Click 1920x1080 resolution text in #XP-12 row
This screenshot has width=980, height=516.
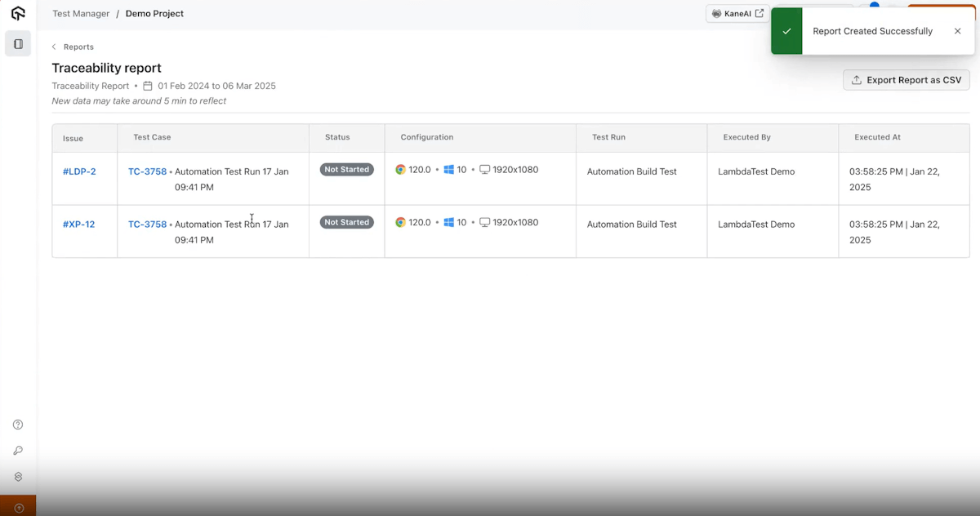515,222
